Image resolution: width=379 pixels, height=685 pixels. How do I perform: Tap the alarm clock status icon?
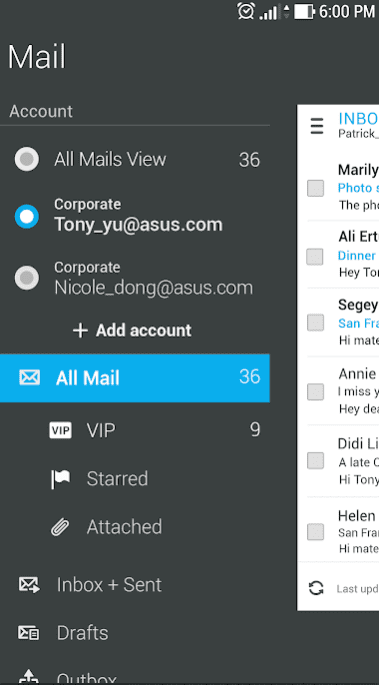point(246,11)
